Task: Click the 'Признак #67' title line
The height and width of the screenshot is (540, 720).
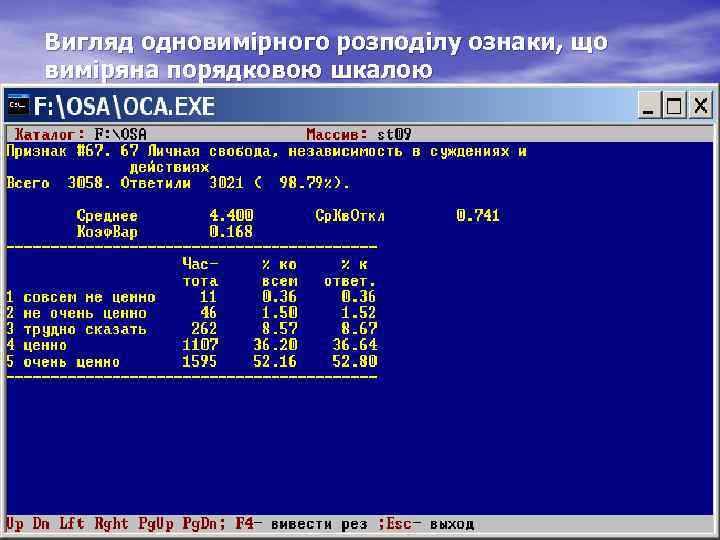Action: [x=266, y=151]
